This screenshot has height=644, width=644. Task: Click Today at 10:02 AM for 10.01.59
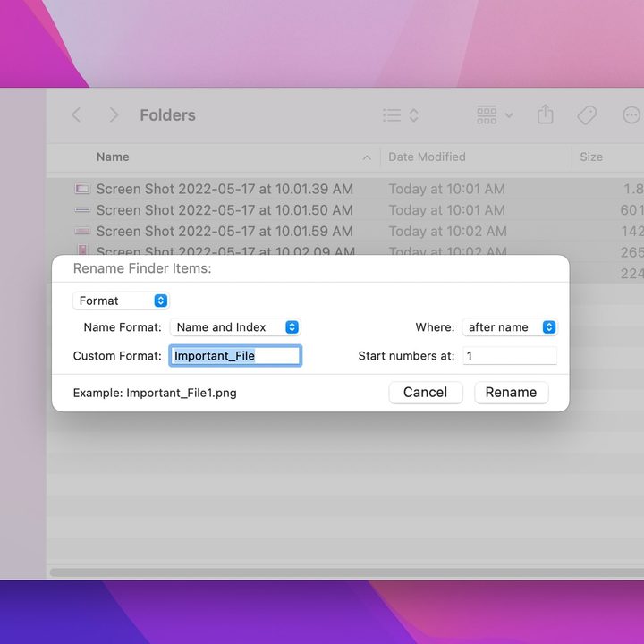pyautogui.click(x=448, y=232)
